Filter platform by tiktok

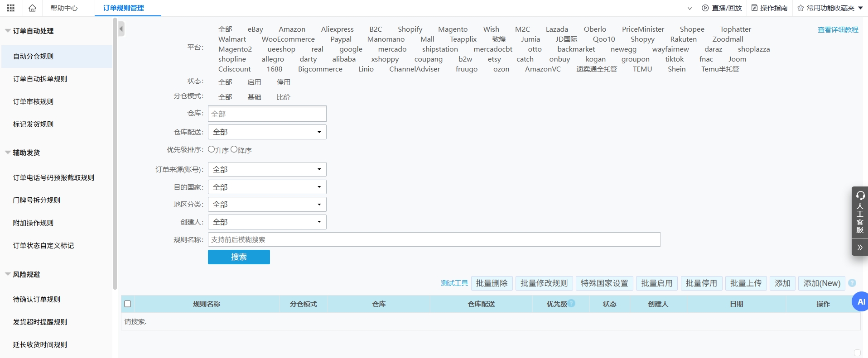coord(674,59)
